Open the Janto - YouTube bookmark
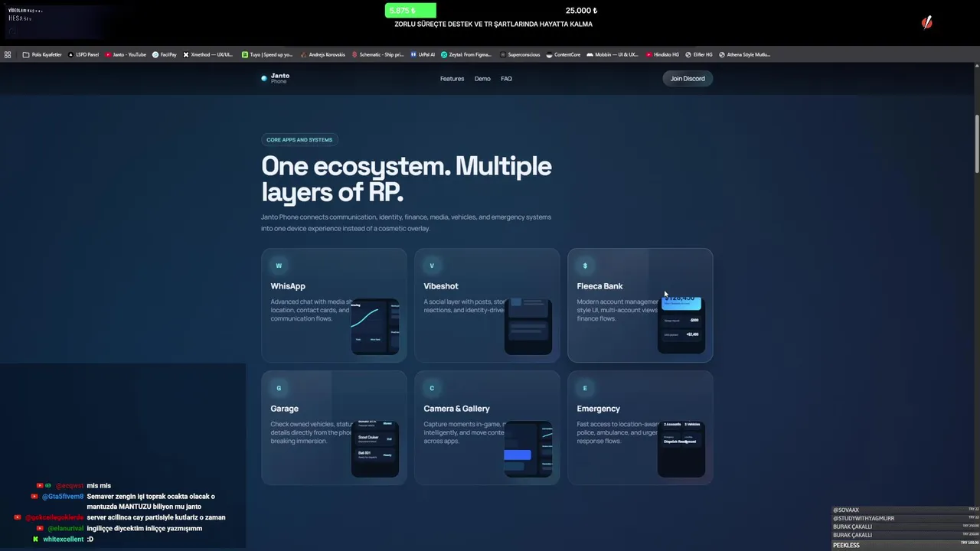 click(126, 54)
